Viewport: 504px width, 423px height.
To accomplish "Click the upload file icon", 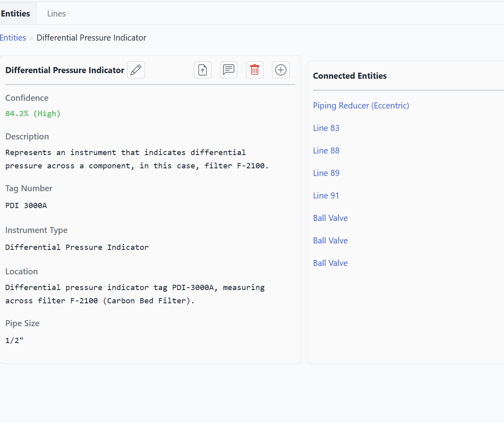I will (203, 70).
